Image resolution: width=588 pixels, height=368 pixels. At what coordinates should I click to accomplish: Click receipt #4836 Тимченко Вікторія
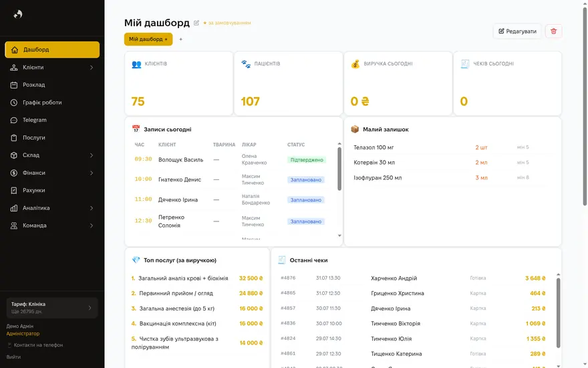coord(414,323)
